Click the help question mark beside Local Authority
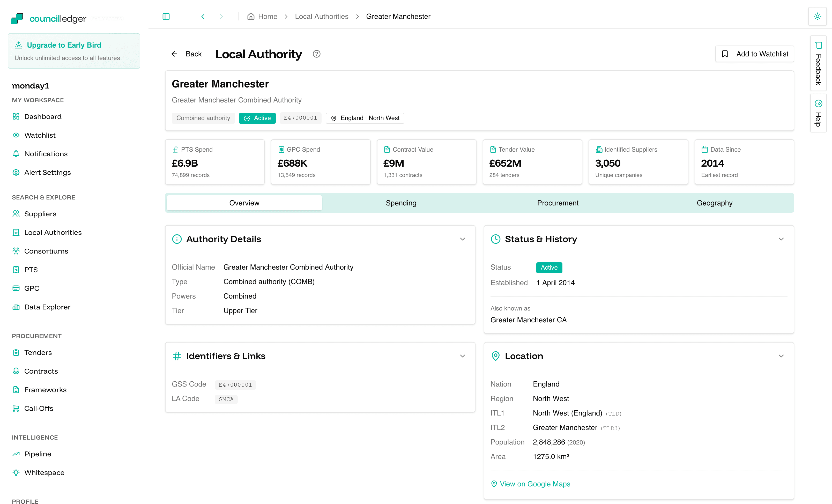 pyautogui.click(x=316, y=54)
